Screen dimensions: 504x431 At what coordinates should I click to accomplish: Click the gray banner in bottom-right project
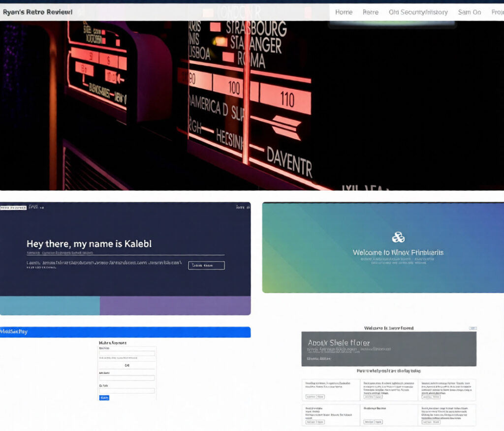click(x=389, y=349)
